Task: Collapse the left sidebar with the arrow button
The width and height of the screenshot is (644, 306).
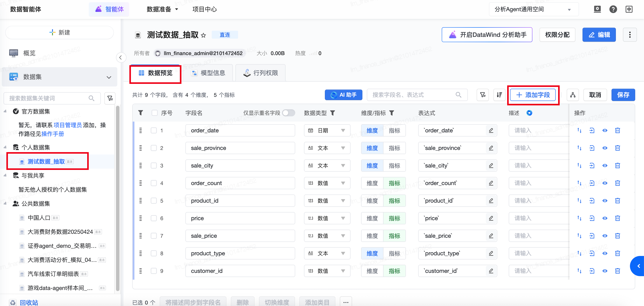Action: (x=121, y=58)
